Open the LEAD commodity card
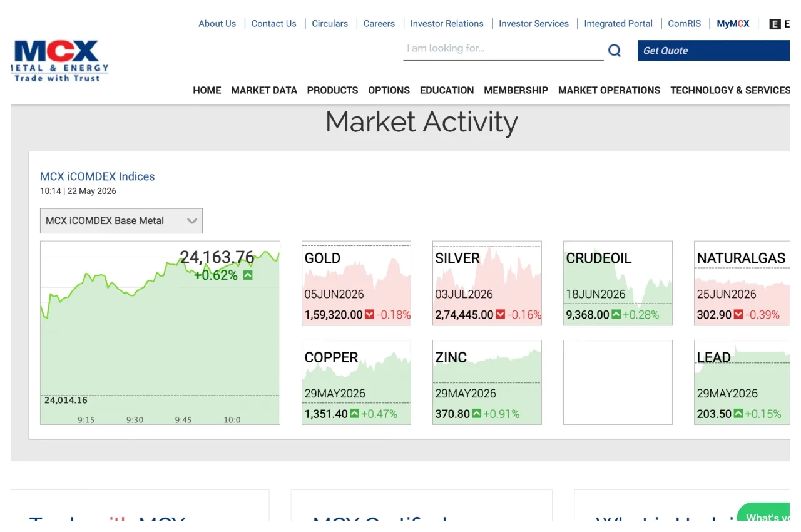Viewport: 801px width, 532px height. click(x=742, y=382)
